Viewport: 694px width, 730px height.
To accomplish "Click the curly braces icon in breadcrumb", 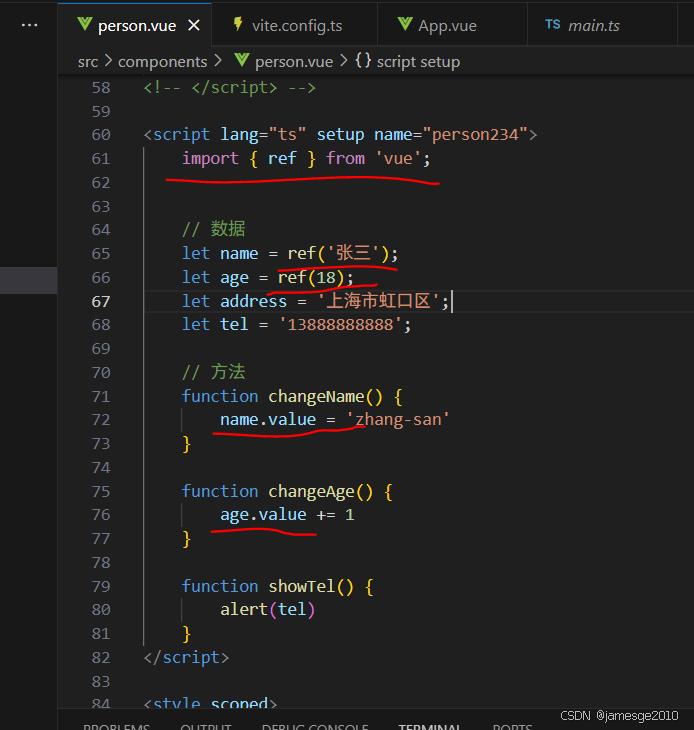I will coord(364,61).
